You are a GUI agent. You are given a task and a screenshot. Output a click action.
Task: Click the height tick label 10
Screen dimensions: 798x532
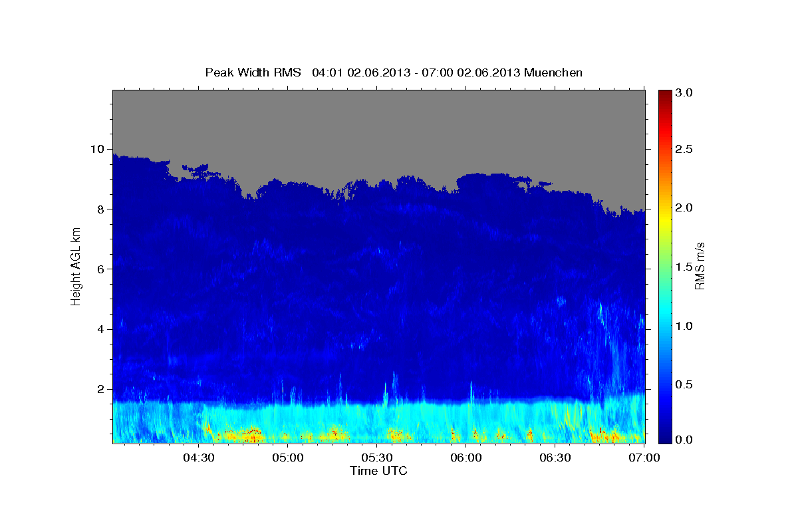(99, 149)
